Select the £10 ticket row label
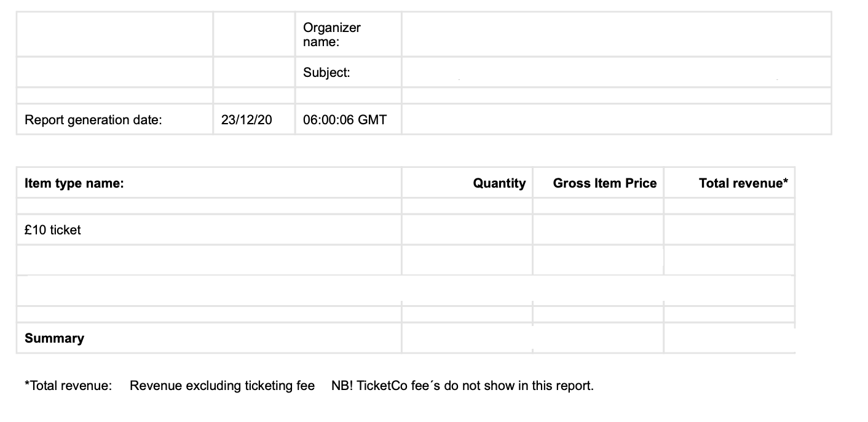This screenshot has height=422, width=868. click(x=209, y=229)
